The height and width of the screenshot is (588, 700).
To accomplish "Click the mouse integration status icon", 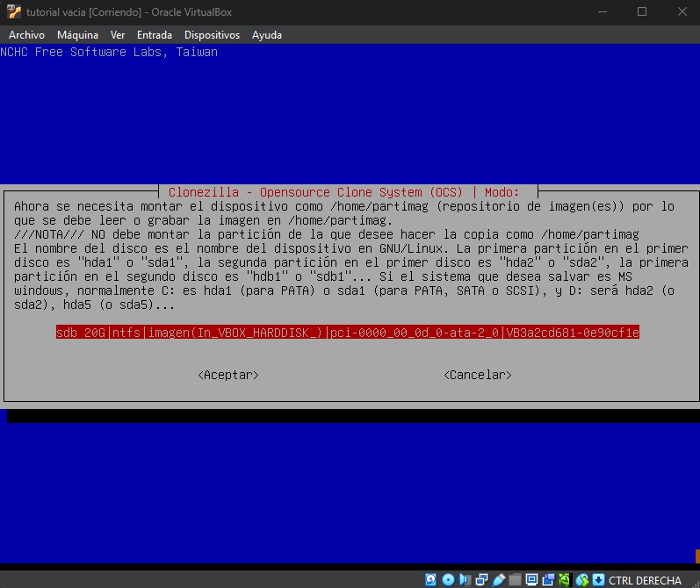I will pyautogui.click(x=582, y=579).
